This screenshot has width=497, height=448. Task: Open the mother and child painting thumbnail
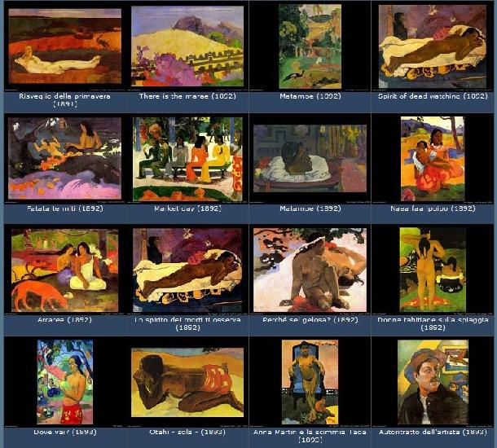[x=433, y=159]
